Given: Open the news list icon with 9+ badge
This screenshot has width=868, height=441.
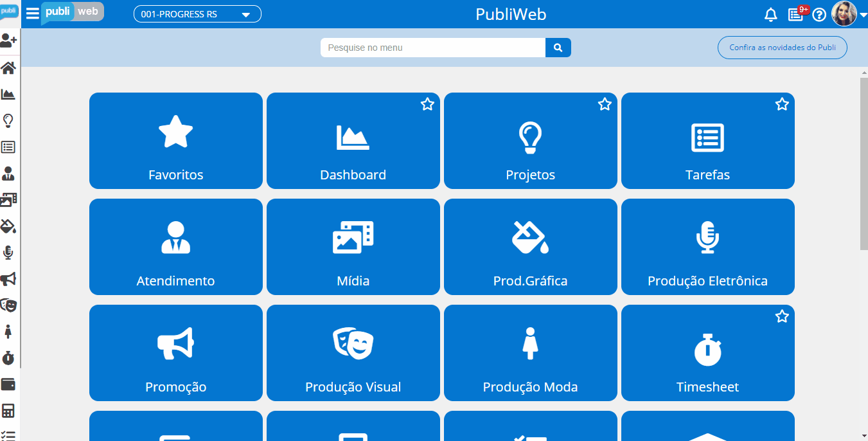Looking at the screenshot, I should 797,14.
